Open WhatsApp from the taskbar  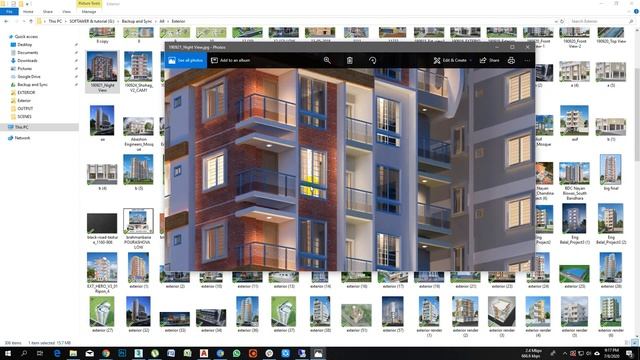[236, 353]
